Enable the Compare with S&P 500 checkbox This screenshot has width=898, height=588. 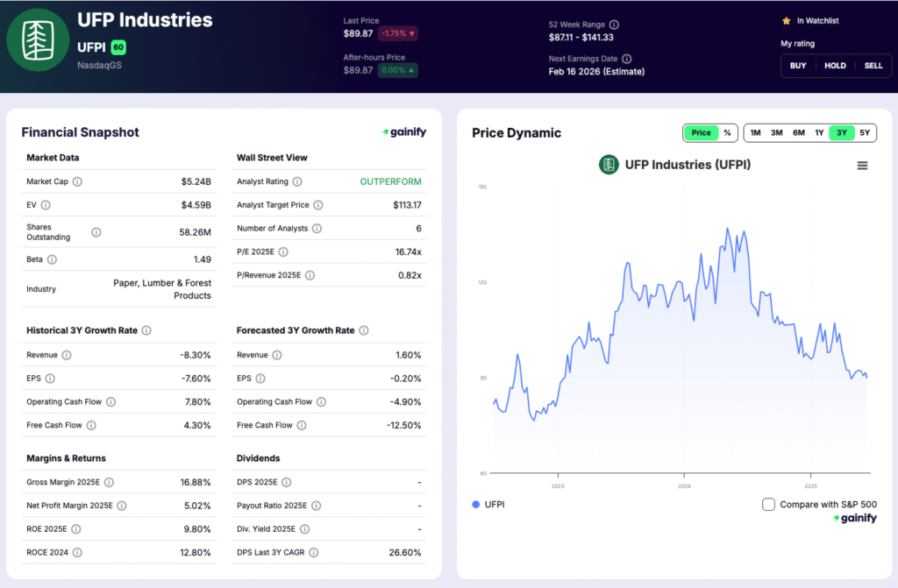(768, 504)
